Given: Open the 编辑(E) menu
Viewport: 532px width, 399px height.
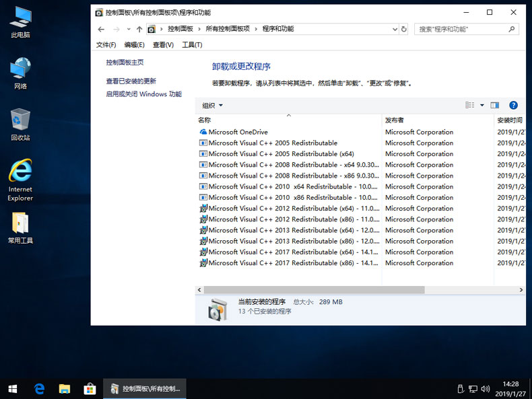Looking at the screenshot, I should click(135, 45).
